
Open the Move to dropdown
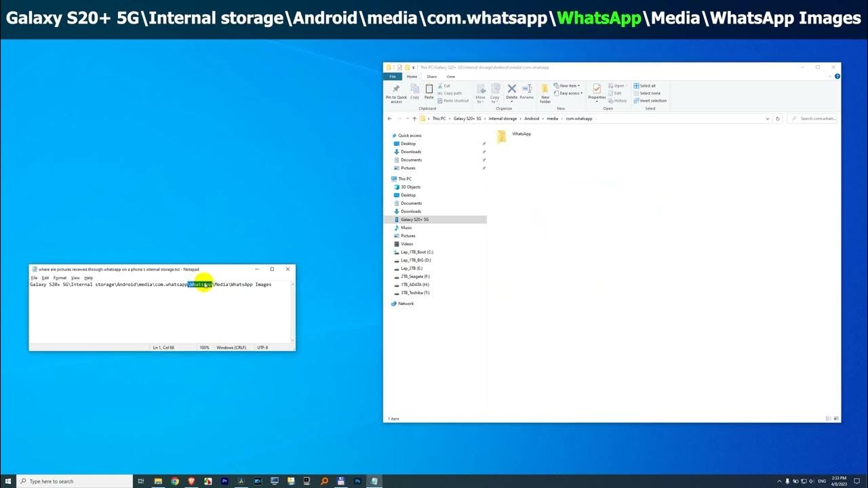481,94
